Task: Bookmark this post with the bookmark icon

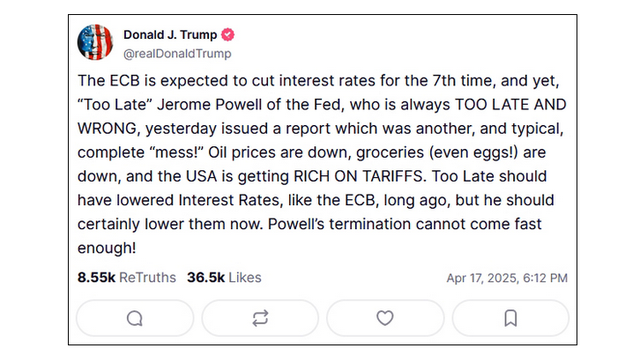Action: [510, 318]
